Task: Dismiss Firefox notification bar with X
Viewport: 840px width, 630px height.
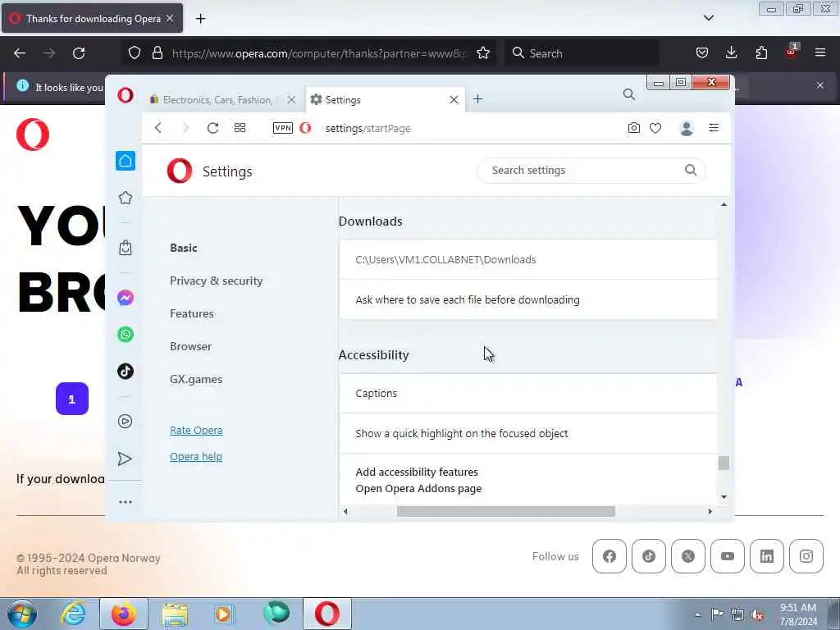Action: pyautogui.click(x=820, y=85)
